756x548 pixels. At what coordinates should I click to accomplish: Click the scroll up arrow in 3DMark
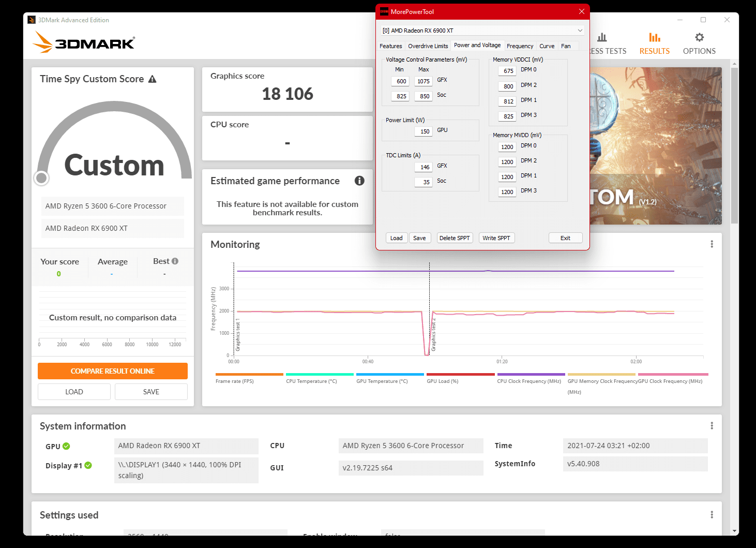coord(734,63)
